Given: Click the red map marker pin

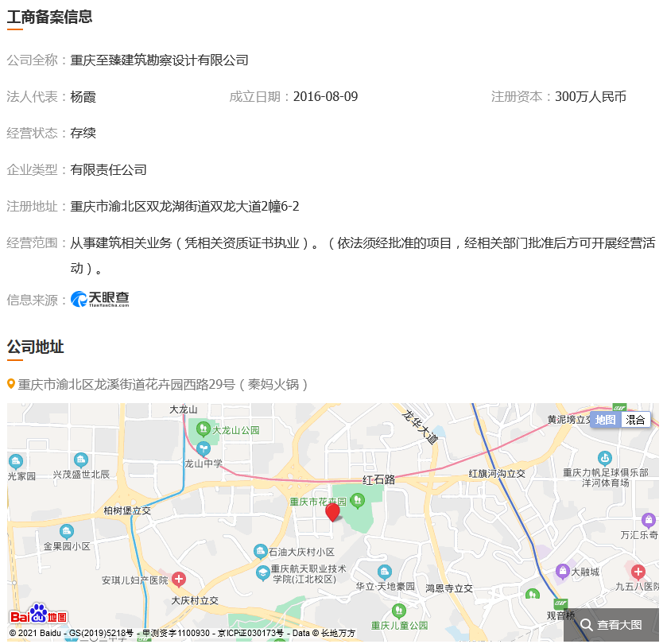Looking at the screenshot, I should 332,512.
